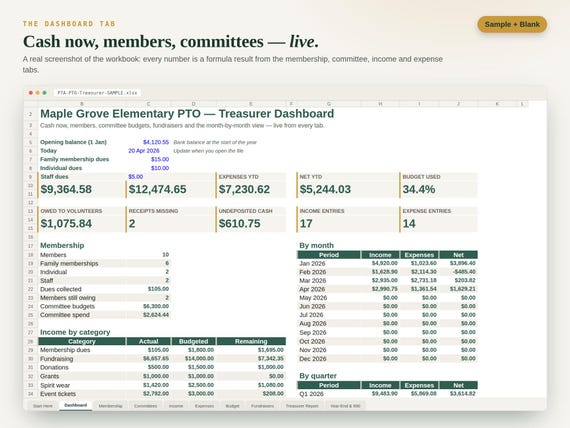
Task: Click the Income by category heading
Action: [75, 332]
